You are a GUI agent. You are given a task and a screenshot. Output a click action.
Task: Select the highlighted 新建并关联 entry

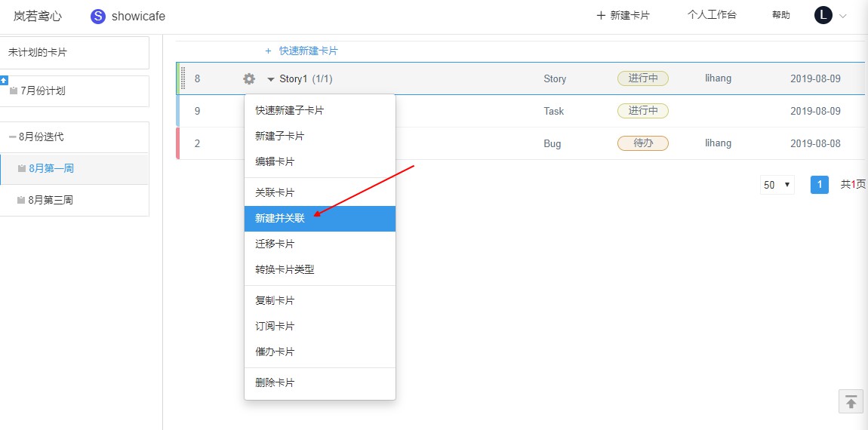[320, 219]
